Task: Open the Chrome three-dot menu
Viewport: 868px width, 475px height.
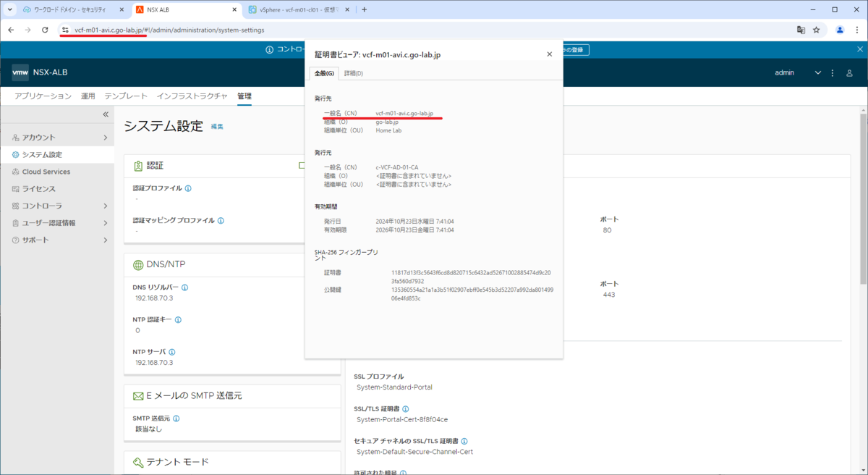Action: [857, 30]
